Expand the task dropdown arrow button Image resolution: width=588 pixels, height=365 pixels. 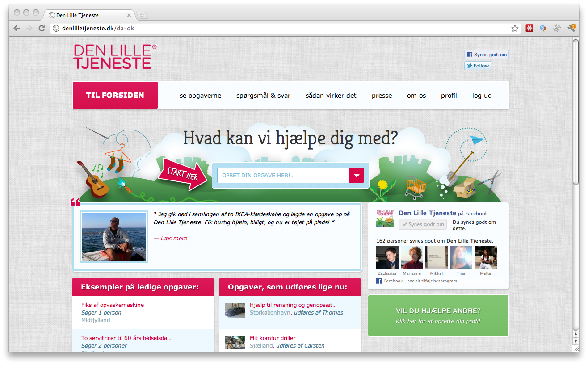tap(357, 176)
